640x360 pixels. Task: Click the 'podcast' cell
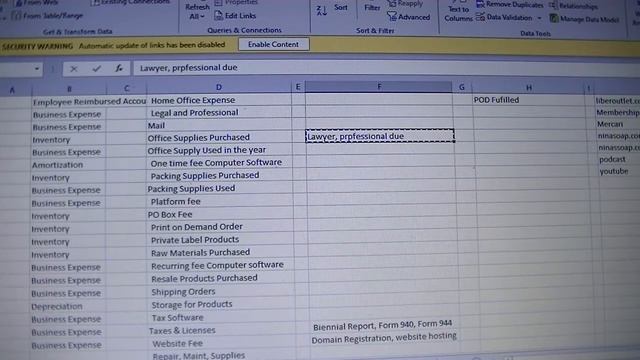tap(612, 160)
